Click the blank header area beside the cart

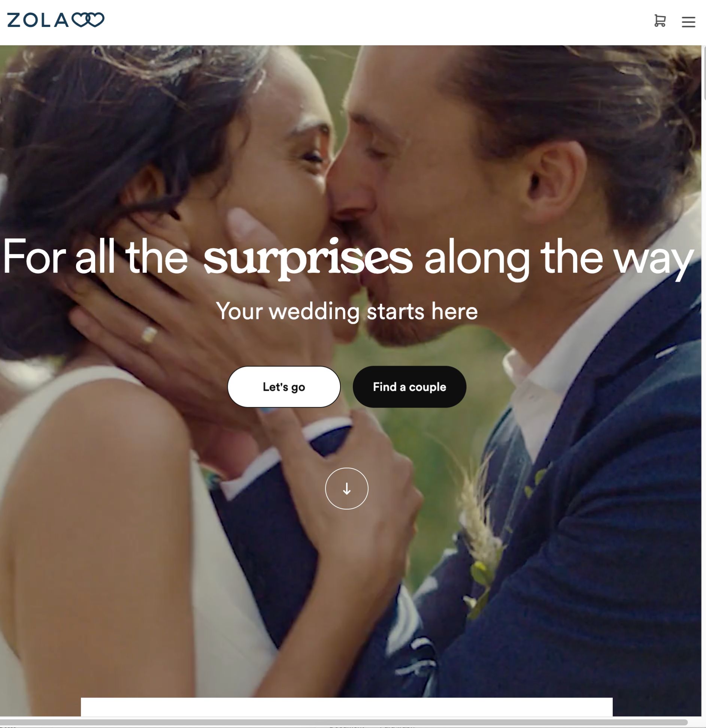click(375, 22)
